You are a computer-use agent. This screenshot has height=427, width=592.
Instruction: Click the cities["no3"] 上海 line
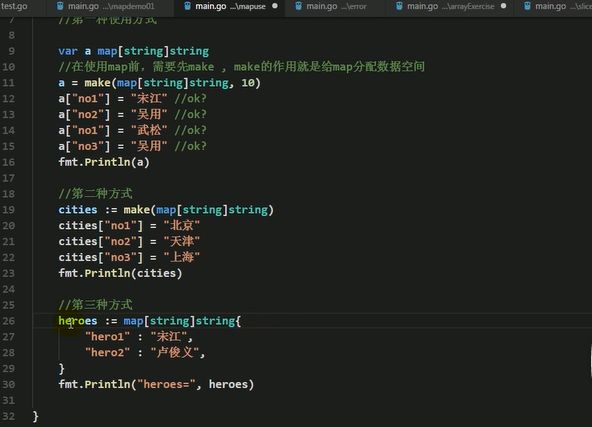click(129, 257)
